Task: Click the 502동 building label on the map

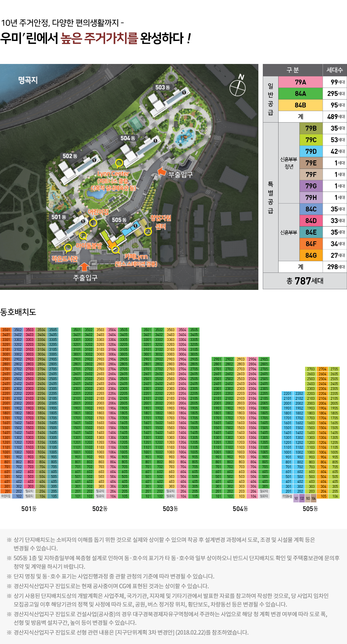Action: point(70,156)
